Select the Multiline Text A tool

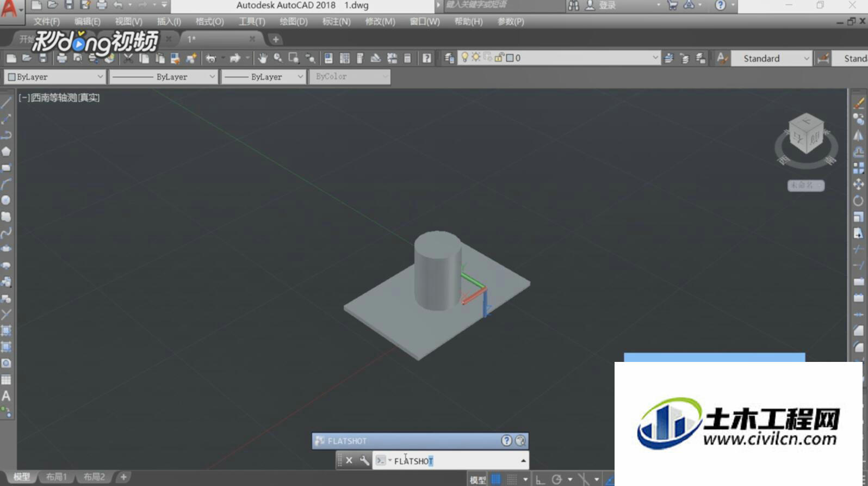point(7,396)
